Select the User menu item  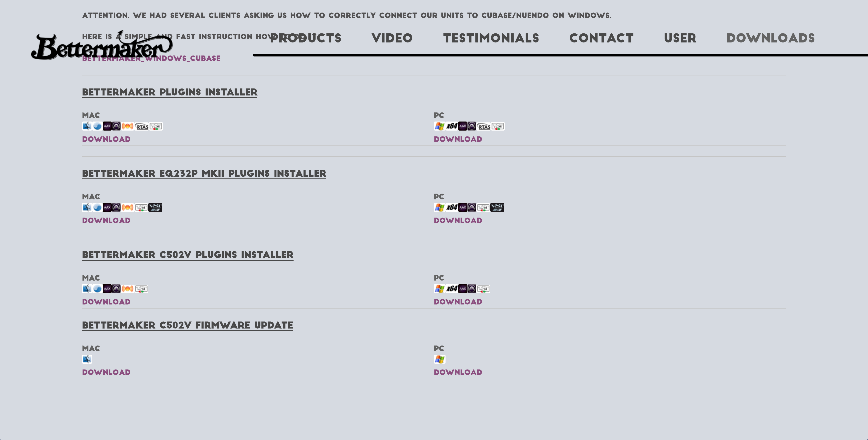(x=680, y=38)
